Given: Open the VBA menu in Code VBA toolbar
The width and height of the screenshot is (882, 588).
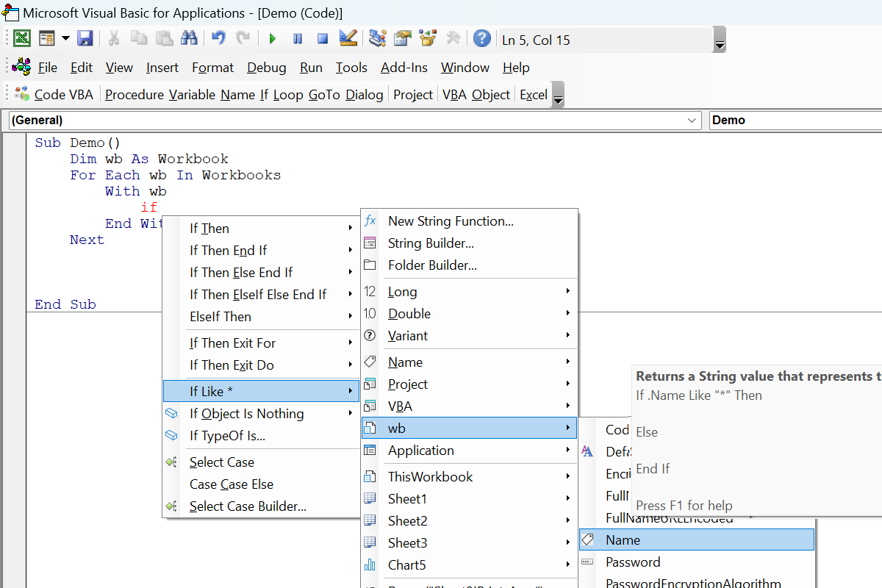Looking at the screenshot, I should click(x=454, y=95).
